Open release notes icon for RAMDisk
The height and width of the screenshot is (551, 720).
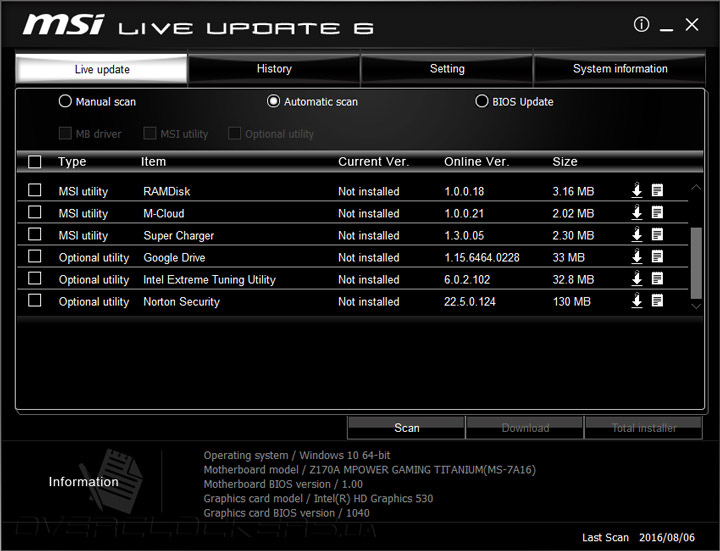657,190
